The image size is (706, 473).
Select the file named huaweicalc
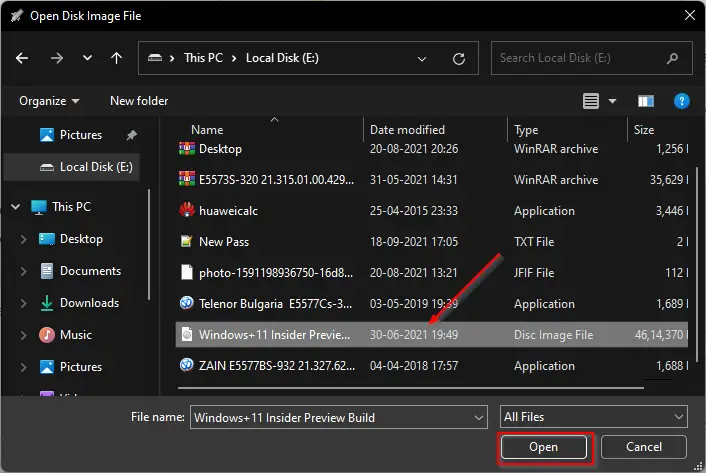[x=228, y=211]
